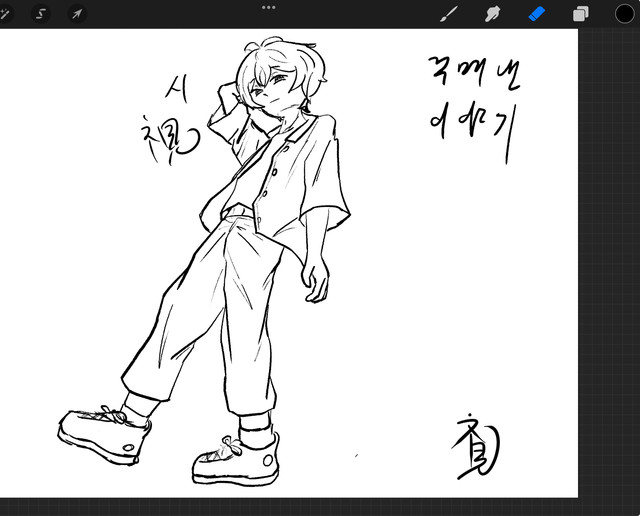Screen dimensions: 640x516
Task: Switch to the Smudge tool
Action: (493, 14)
